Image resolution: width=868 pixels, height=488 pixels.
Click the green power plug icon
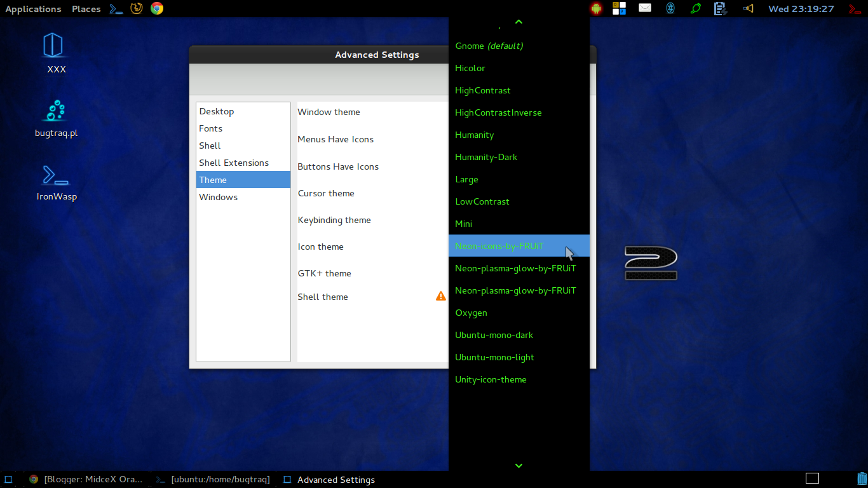point(696,8)
